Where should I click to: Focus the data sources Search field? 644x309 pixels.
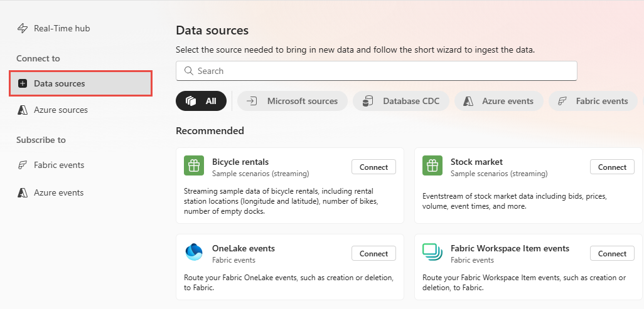pos(383,71)
